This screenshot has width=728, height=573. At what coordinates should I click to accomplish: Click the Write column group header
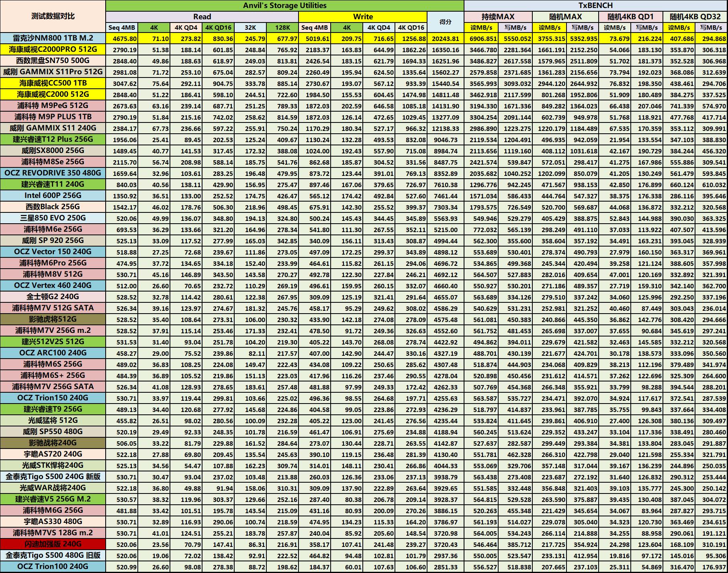coord(363,17)
